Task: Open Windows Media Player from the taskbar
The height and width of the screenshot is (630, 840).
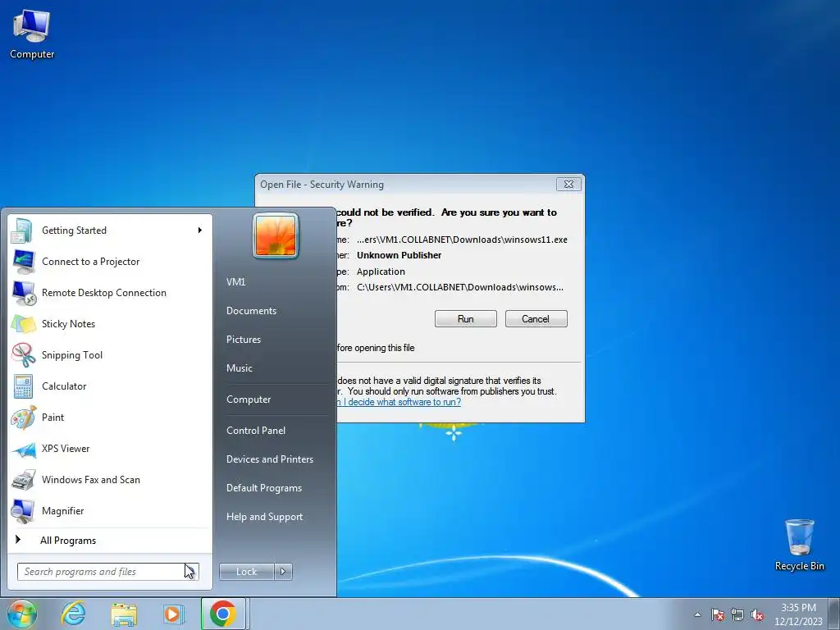Action: pyautogui.click(x=174, y=614)
